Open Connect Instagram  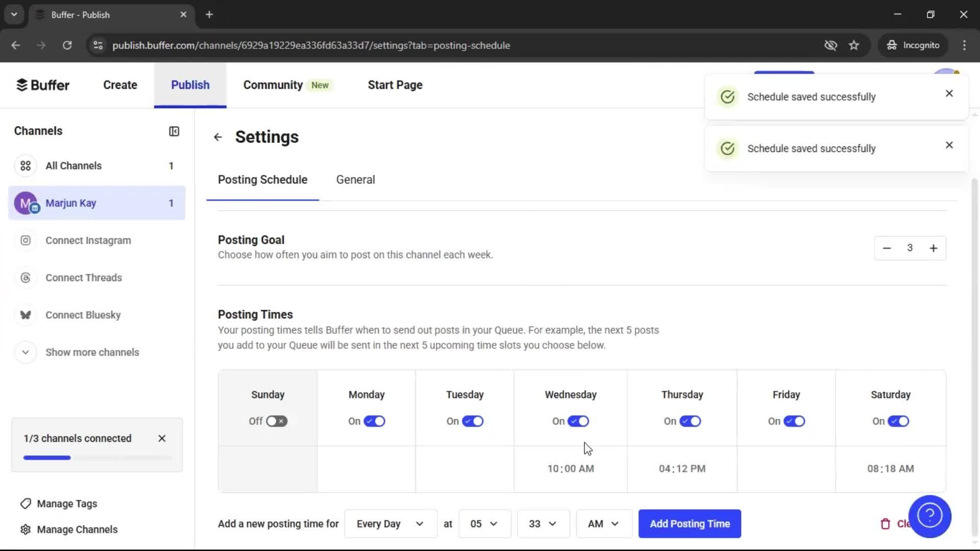(88, 240)
